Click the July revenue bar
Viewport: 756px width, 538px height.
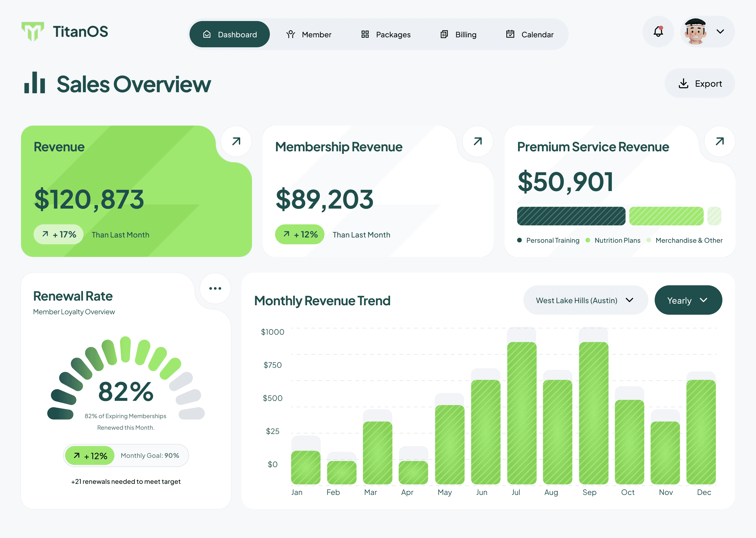click(x=522, y=413)
